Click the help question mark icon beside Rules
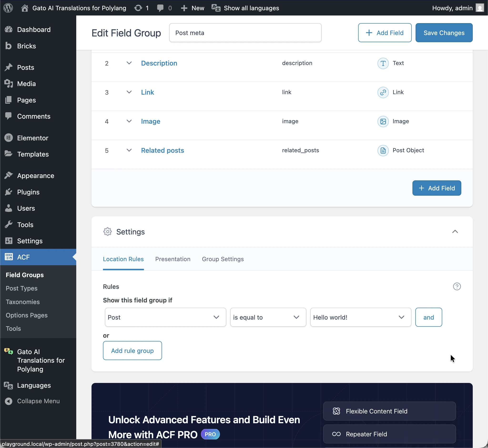Viewport: 488px width, 448px height. [457, 286]
